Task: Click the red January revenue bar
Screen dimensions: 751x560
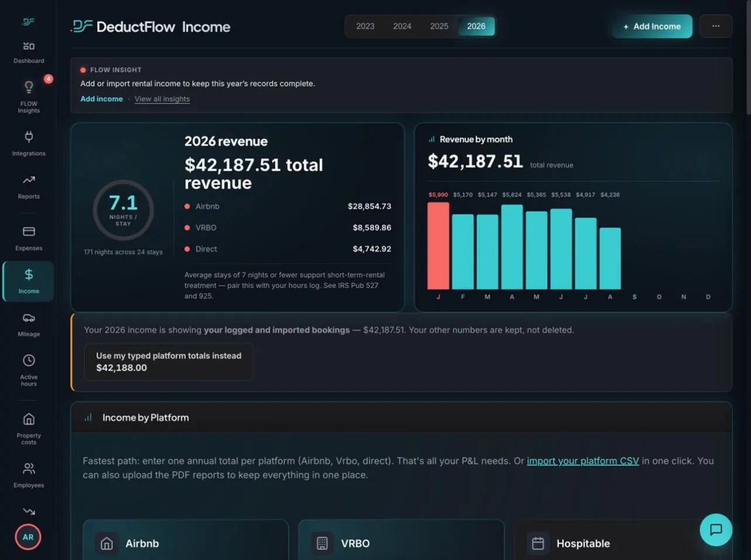Action: pos(438,246)
